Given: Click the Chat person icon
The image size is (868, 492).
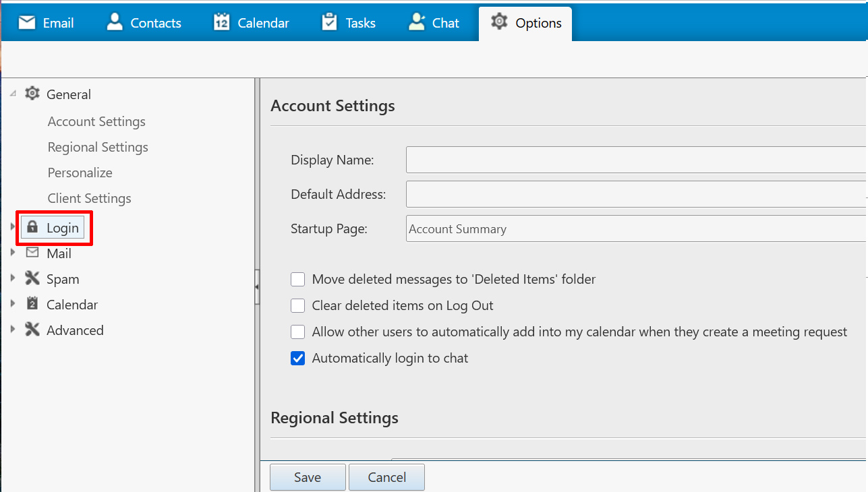Looking at the screenshot, I should click(x=417, y=22).
